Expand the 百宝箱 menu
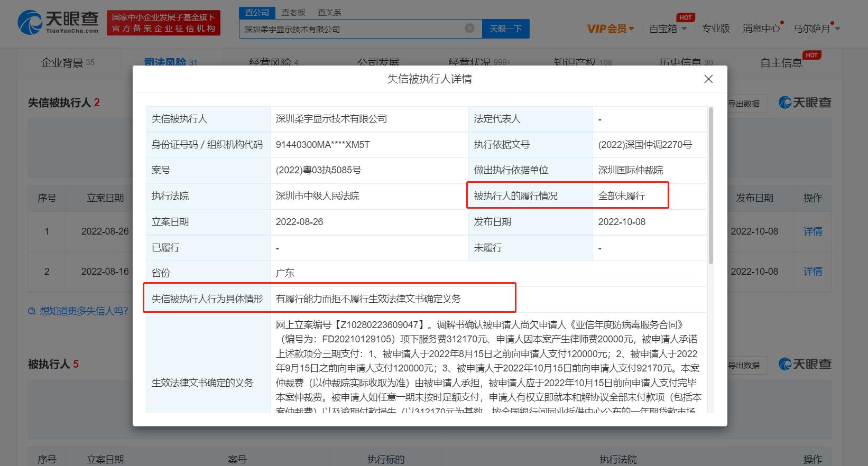Viewport: 868px width, 466px height. 668,29
